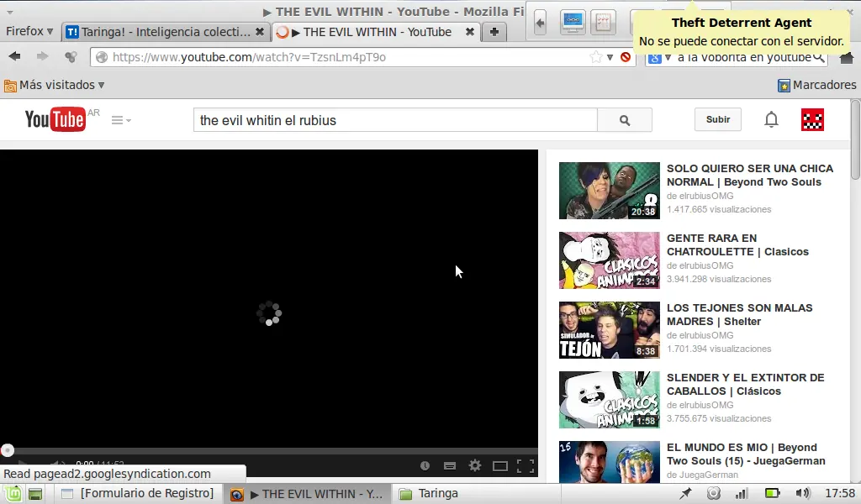The width and height of the screenshot is (861, 504).
Task: Open SOLO QUIERO SER UNA CHICA NORMAL thumbnail
Action: pyautogui.click(x=610, y=191)
